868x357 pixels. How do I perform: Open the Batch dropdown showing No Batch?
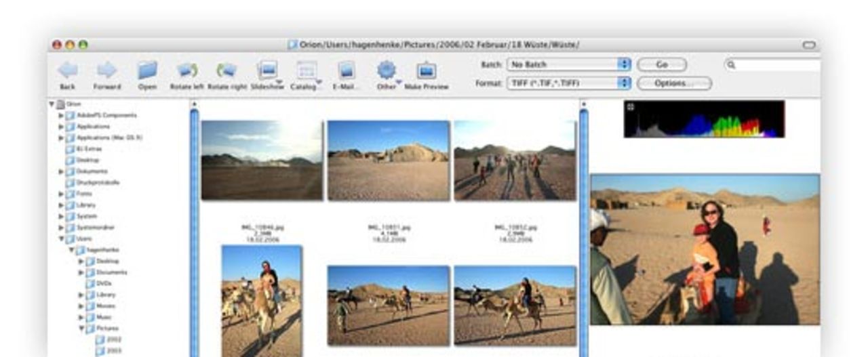coord(569,64)
